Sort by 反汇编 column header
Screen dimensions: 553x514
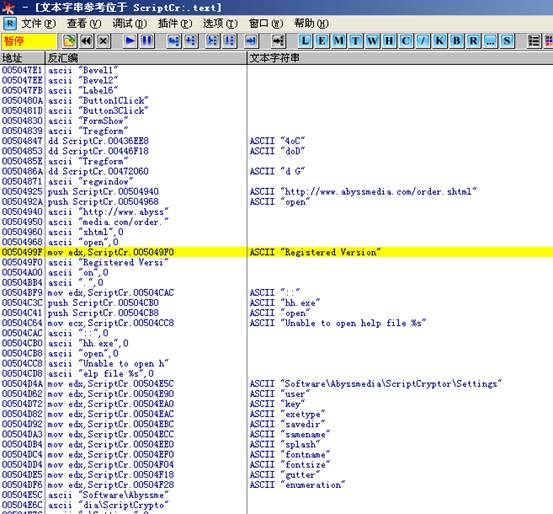[146, 58]
